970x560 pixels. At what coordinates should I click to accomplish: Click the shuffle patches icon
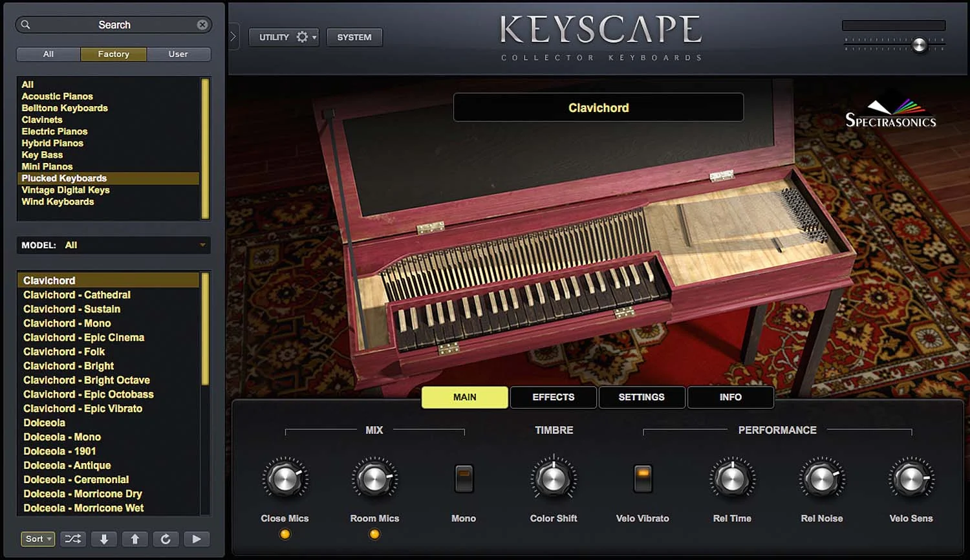(73, 539)
